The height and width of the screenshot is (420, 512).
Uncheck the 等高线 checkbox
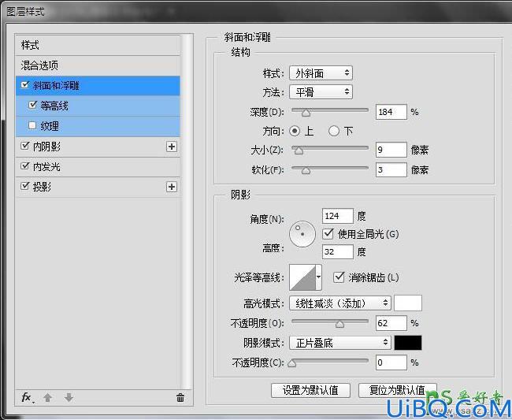(32, 105)
